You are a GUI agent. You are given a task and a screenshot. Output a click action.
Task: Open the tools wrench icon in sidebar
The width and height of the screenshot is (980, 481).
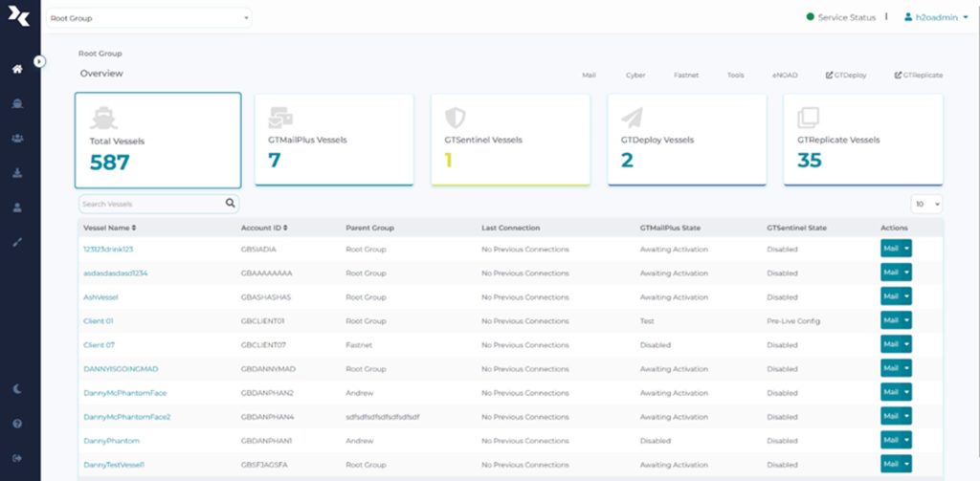[x=17, y=242]
